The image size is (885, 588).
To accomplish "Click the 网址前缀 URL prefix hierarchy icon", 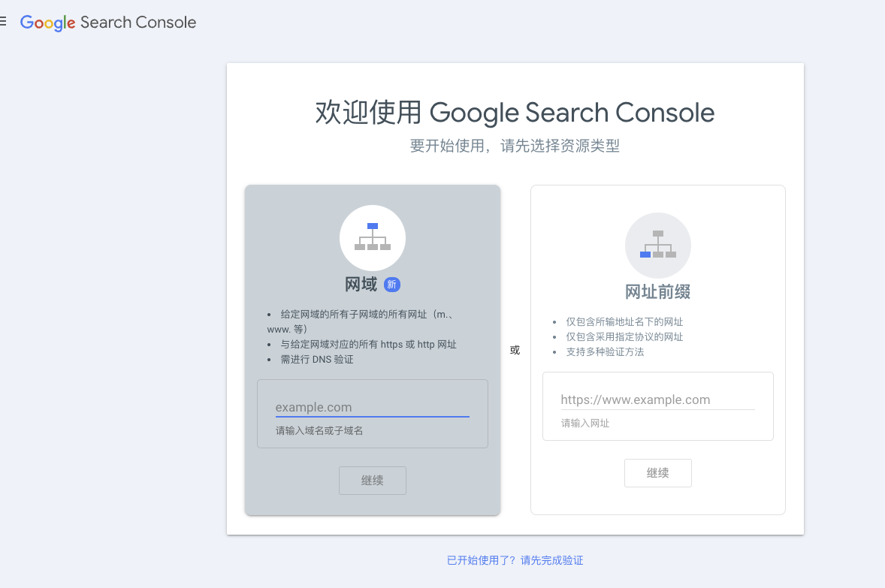I will (x=658, y=245).
